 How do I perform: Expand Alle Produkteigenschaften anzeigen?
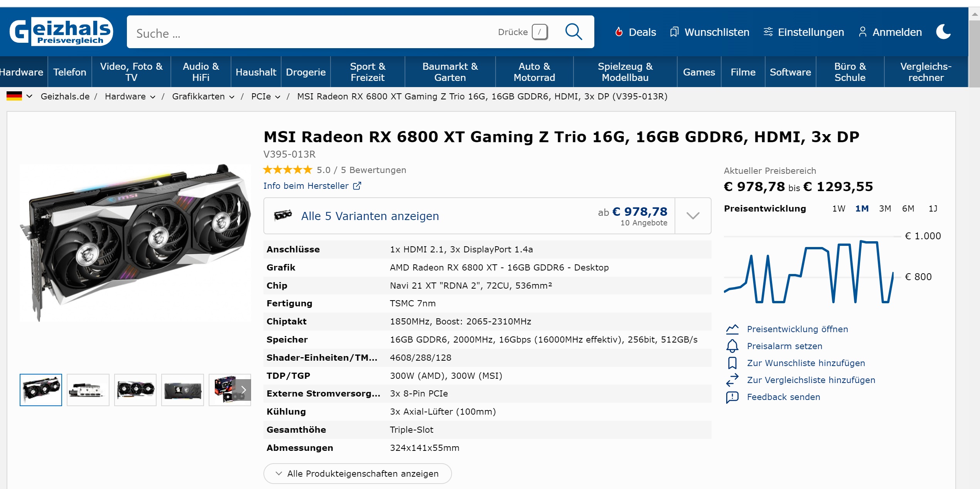[357, 474]
